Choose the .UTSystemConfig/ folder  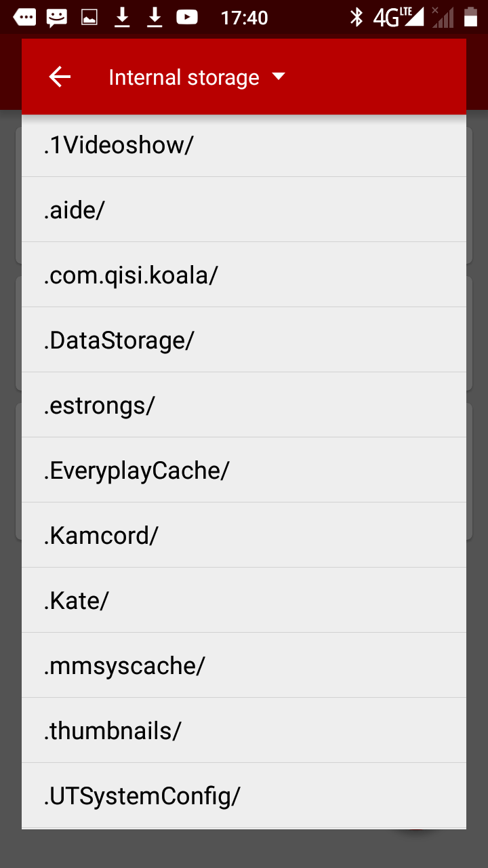pos(244,795)
